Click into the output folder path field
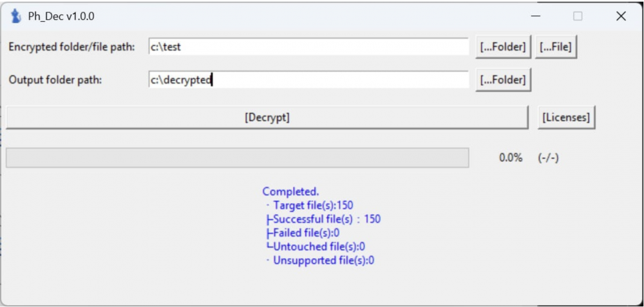 tap(308, 80)
